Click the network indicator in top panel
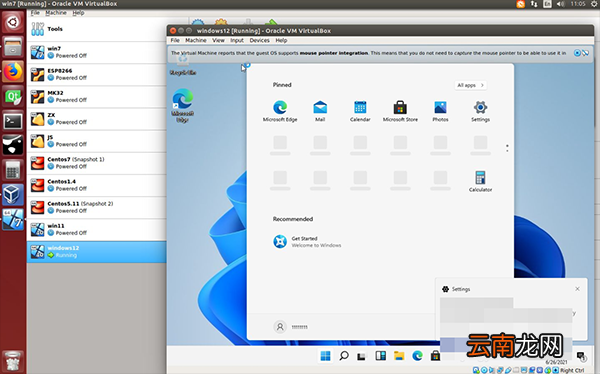Image resolution: width=600 pixels, height=374 pixels. pyautogui.click(x=534, y=4)
